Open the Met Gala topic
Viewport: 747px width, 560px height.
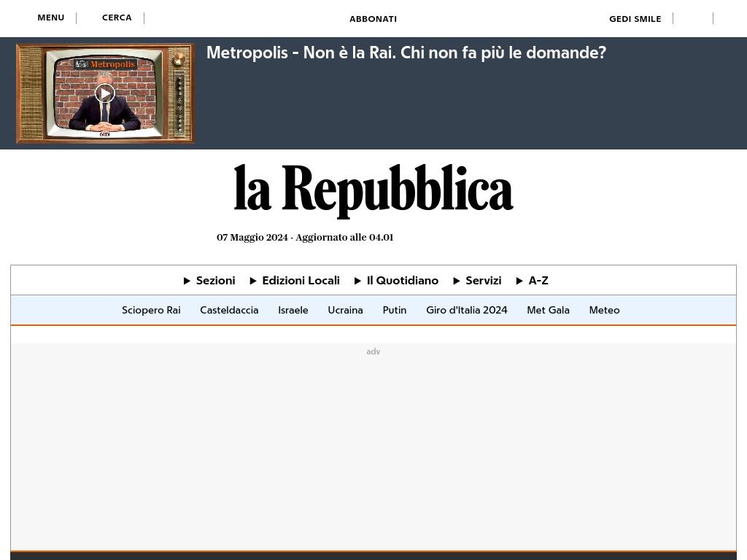click(x=548, y=310)
